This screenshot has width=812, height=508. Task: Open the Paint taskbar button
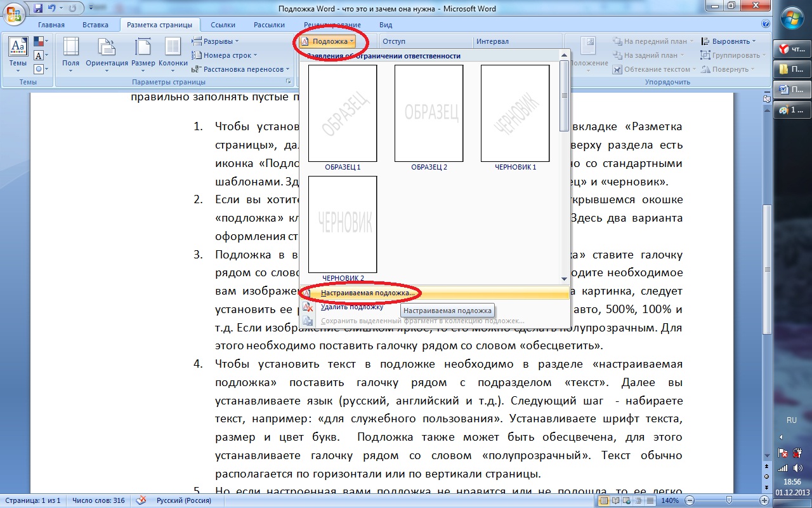coord(793,109)
